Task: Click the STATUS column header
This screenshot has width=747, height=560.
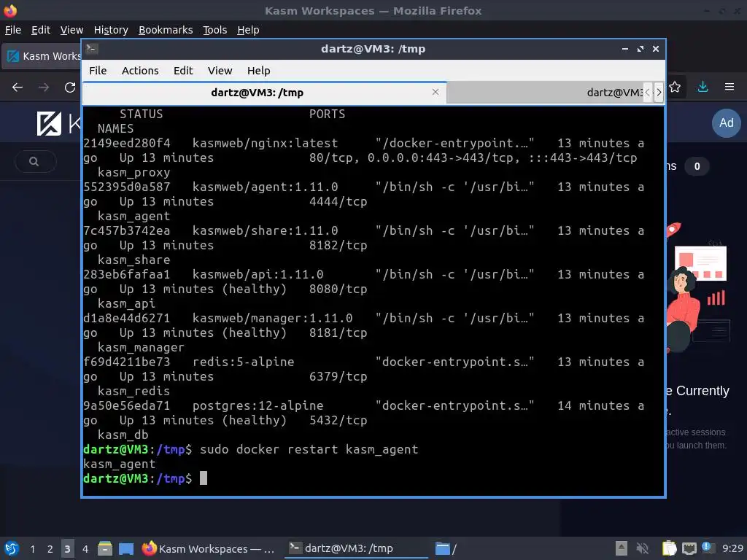Action: (x=141, y=114)
